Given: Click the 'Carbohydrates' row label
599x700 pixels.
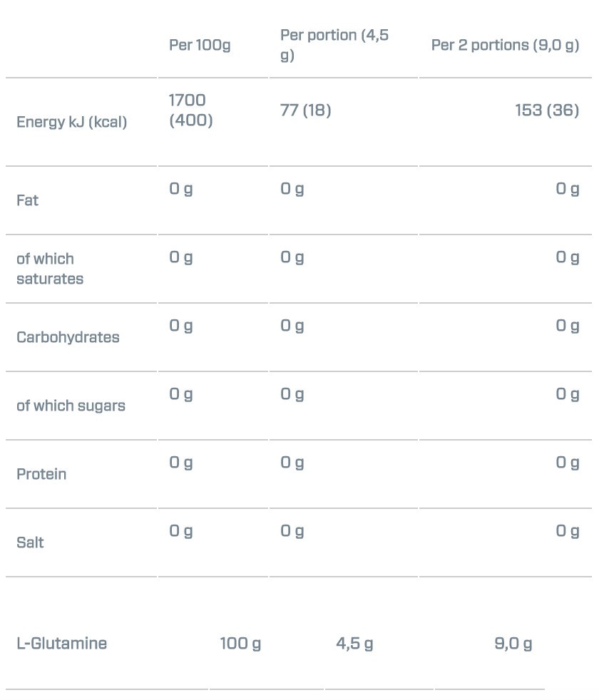Looking at the screenshot, I should [68, 337].
